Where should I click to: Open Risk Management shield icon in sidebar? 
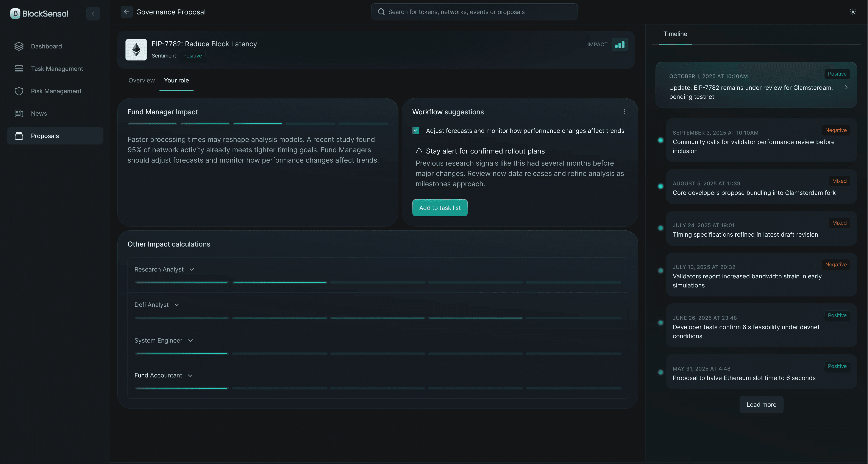point(19,91)
